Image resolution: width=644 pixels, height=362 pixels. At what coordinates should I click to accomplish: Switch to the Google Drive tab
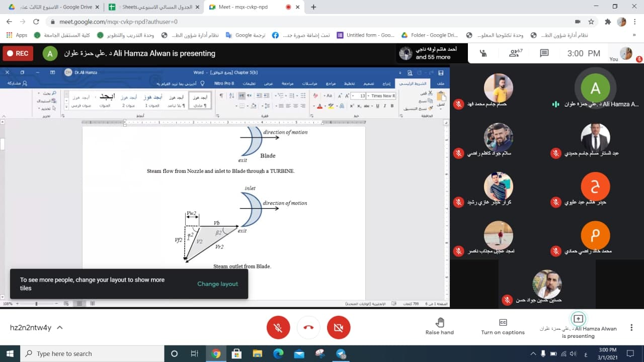(x=52, y=7)
